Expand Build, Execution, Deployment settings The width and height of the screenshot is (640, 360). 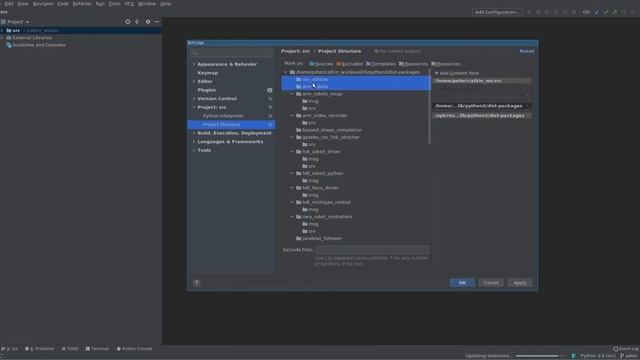[x=194, y=133]
